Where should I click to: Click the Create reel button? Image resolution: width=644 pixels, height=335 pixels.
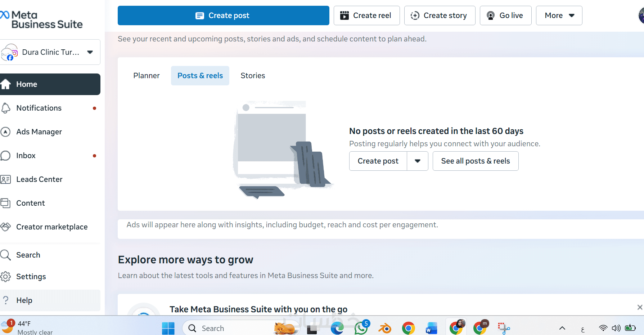[366, 15]
